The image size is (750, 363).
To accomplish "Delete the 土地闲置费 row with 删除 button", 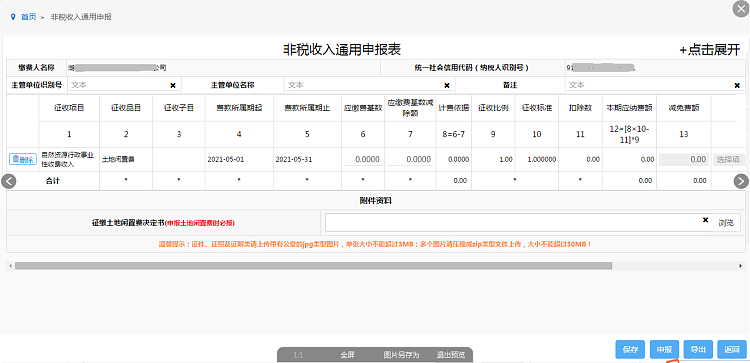I will pos(23,159).
